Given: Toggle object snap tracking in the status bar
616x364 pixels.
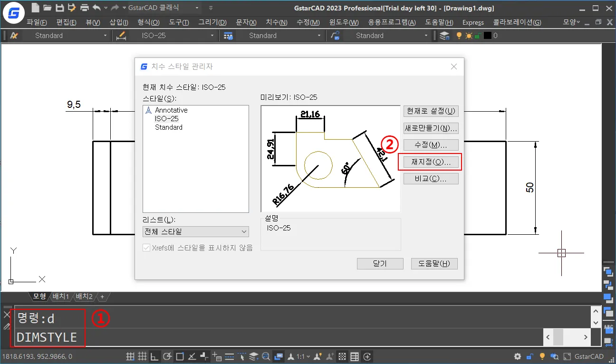Looking at the screenshot, I should click(x=192, y=356).
